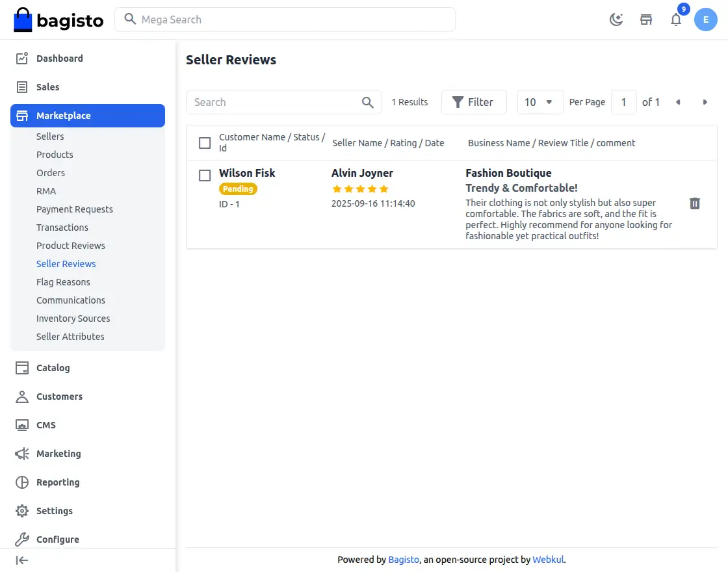Image resolution: width=728 pixels, height=572 pixels.
Task: Switch to the Flag Reasons section
Action: click(63, 281)
